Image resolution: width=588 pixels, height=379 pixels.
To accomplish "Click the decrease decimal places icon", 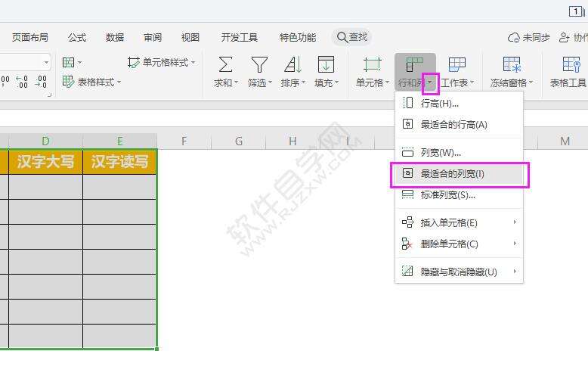I will point(41,82).
